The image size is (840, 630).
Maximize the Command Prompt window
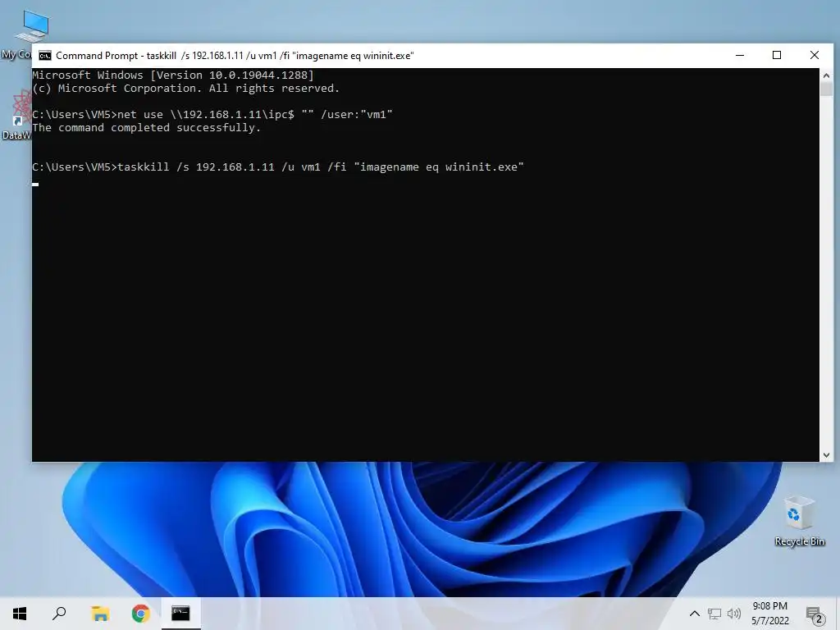(x=777, y=55)
